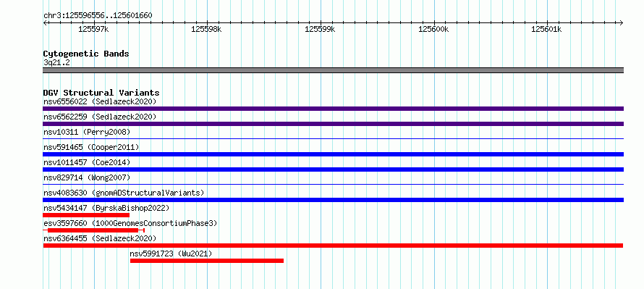Viewport: 644px width, 289px height.
Task: Click the 125598k ruler tick label
Action: 207,30
